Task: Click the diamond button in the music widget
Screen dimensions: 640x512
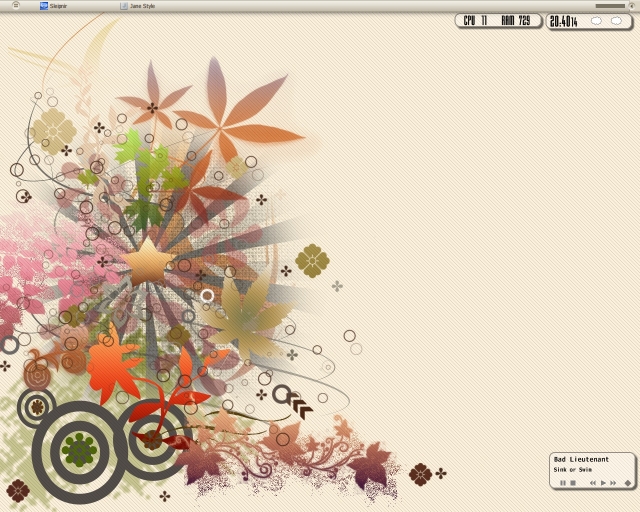Action: [628, 483]
